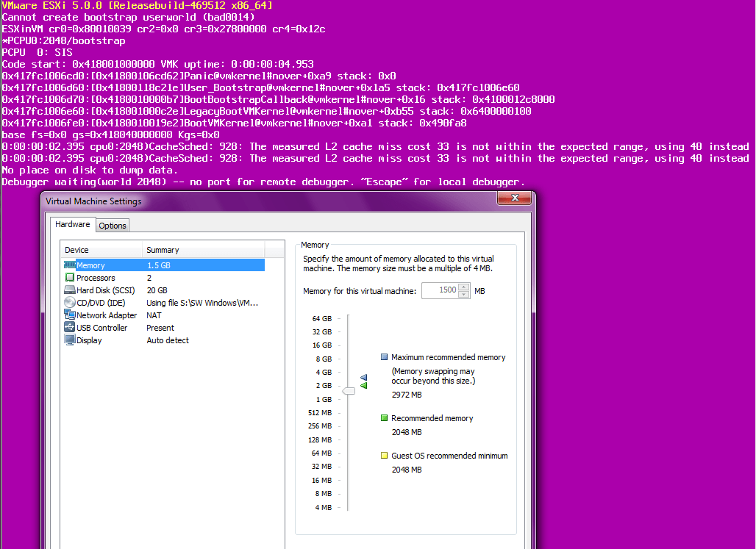Select the Network Adapter icon
Screen dimensions: 756x549
click(x=70, y=315)
